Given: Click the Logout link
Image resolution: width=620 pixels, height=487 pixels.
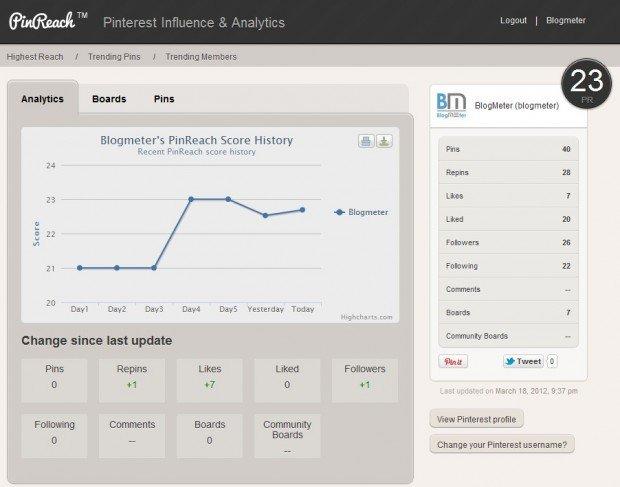Looking at the screenshot, I should tap(513, 20).
